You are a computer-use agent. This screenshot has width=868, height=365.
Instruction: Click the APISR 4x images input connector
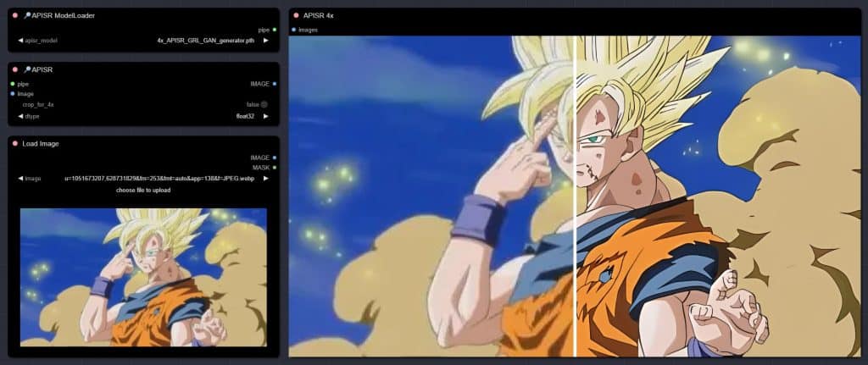[x=294, y=30]
